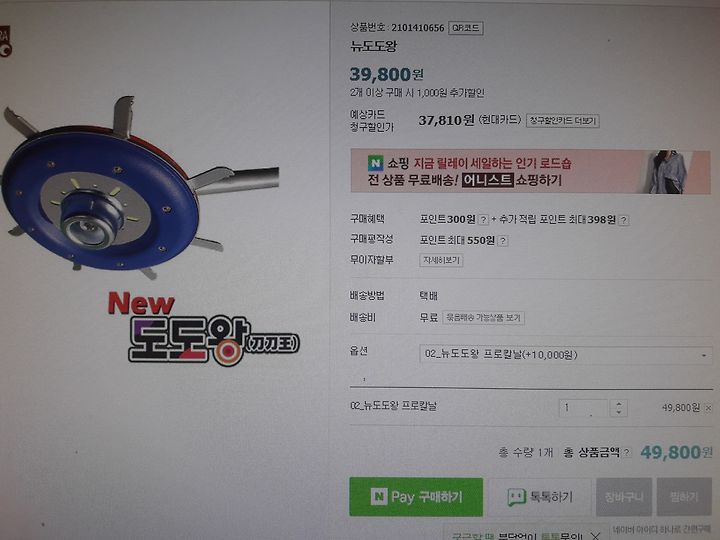Click help icon next to 포인트 300원

pos(483,220)
